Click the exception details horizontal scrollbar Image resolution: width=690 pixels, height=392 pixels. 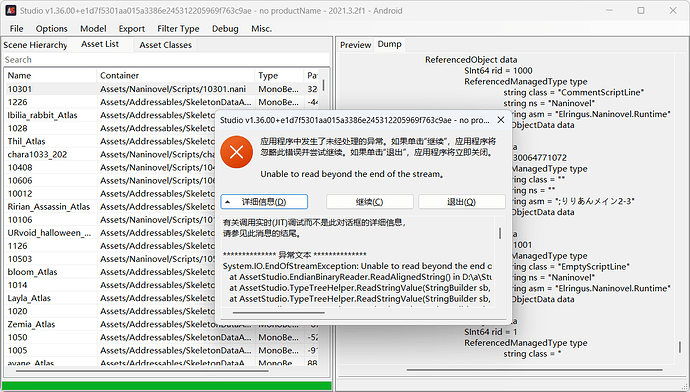tap(279, 313)
